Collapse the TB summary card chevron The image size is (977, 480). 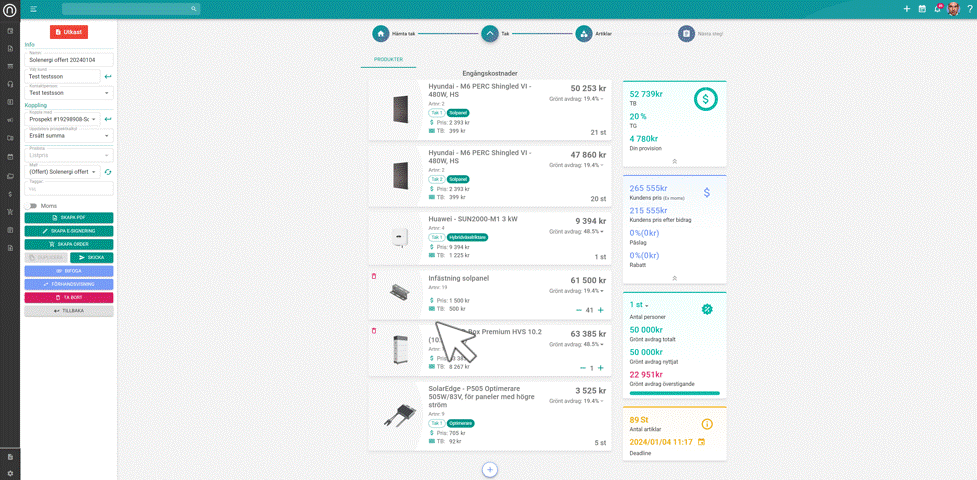[x=674, y=161]
